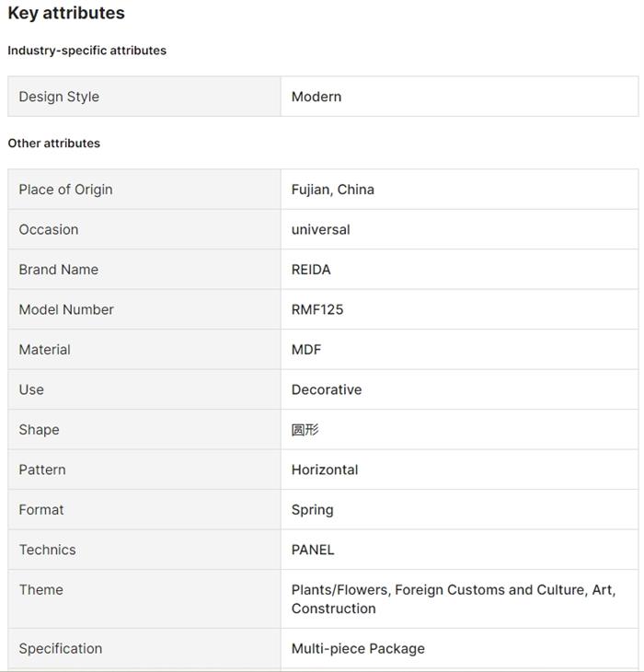Select the Brand Name label

click(59, 270)
